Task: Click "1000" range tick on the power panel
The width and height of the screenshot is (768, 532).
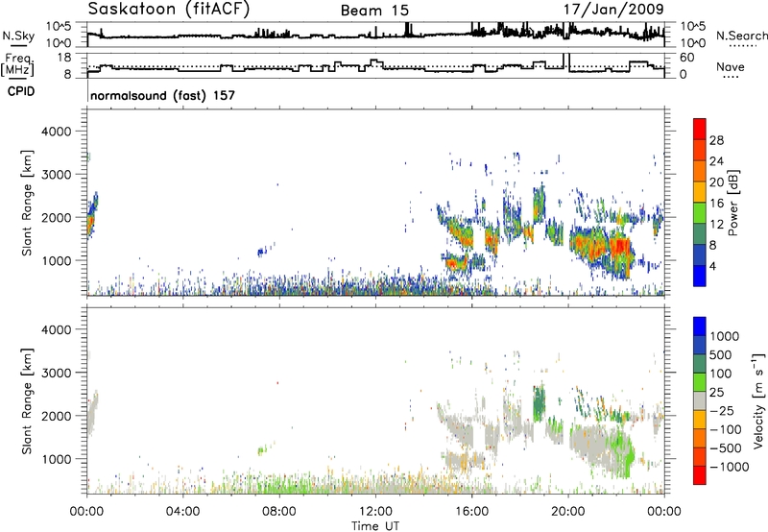Action: pyautogui.click(x=56, y=260)
